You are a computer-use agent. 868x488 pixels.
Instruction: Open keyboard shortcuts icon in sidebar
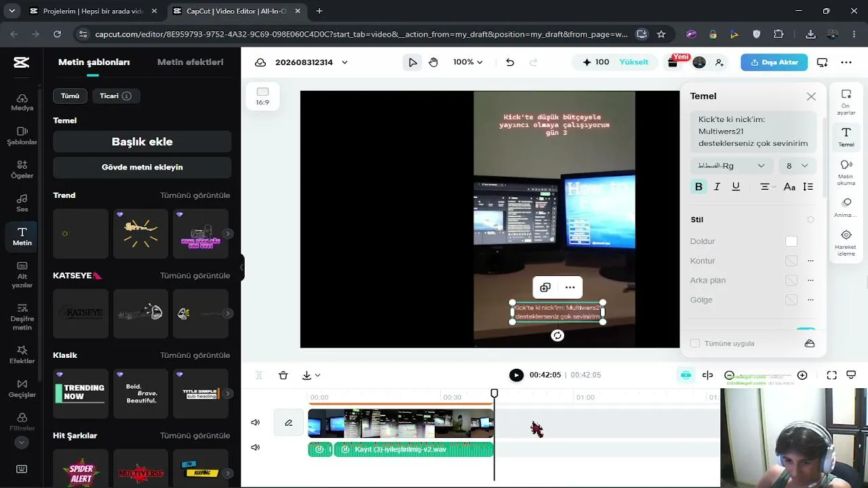(x=22, y=469)
